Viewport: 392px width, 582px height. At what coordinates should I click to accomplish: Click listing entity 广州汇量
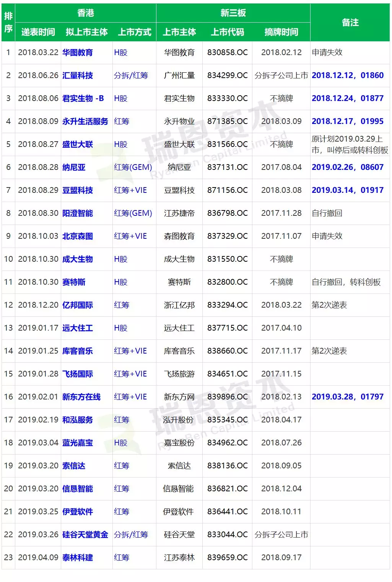point(179,75)
